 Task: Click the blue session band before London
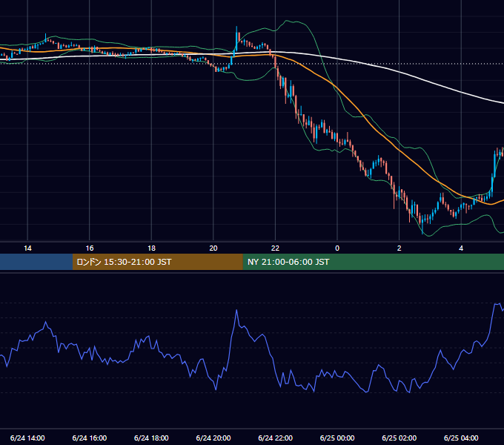[x=36, y=262]
